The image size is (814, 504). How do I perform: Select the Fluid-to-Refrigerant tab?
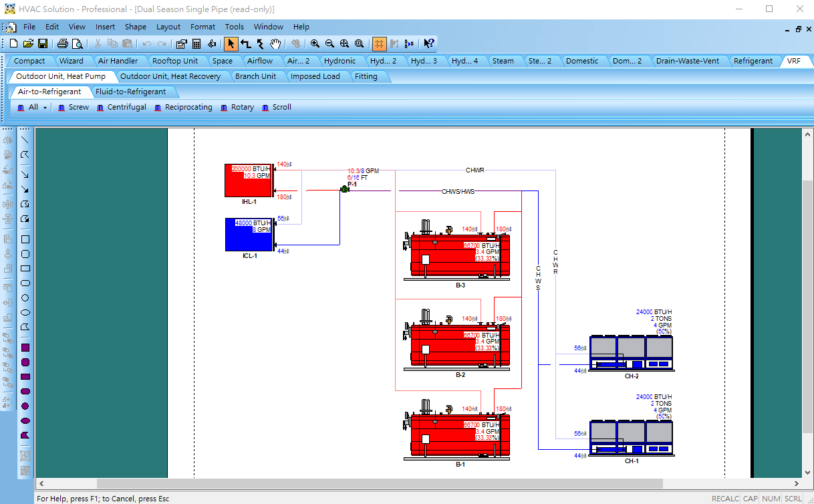[x=130, y=92]
